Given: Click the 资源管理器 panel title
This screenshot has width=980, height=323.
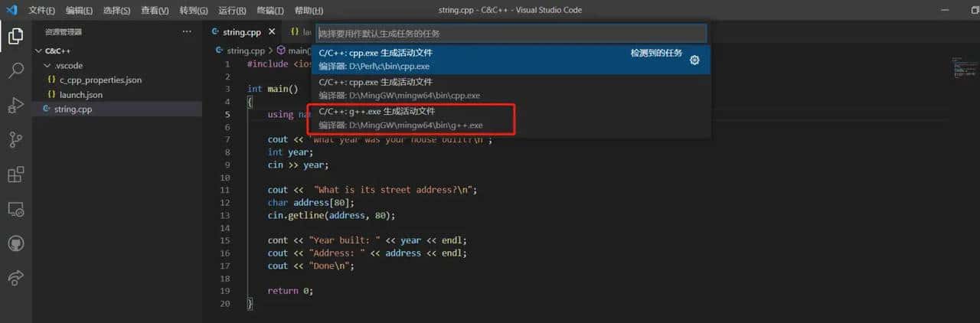Looking at the screenshot, I should click(64, 32).
